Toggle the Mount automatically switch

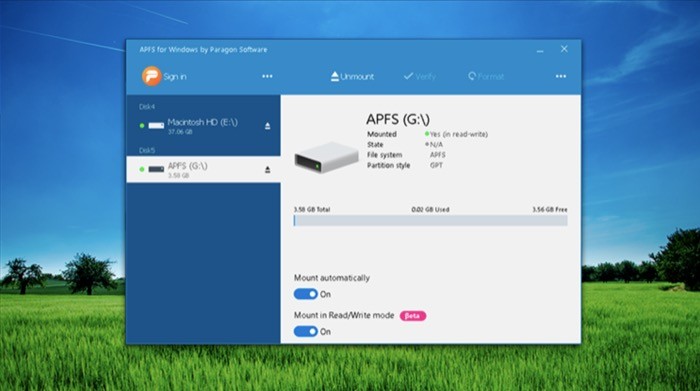point(306,294)
